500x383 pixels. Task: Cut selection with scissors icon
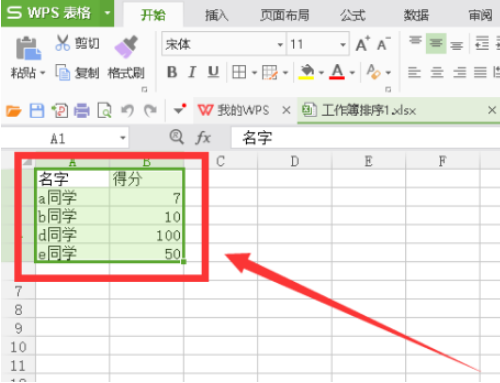[x=62, y=43]
